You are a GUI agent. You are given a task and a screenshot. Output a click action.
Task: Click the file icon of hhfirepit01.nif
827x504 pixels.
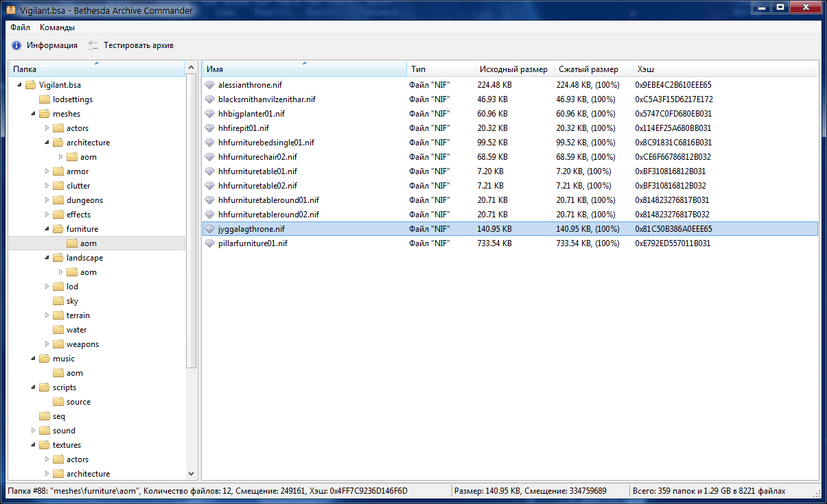point(210,128)
